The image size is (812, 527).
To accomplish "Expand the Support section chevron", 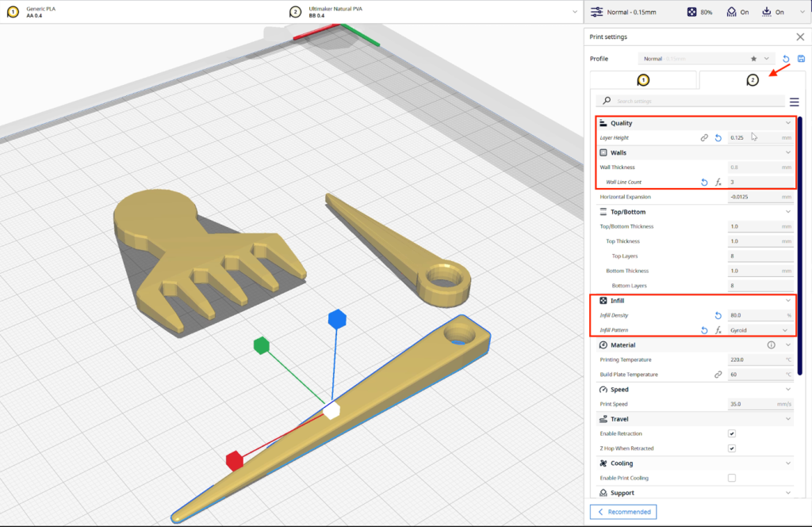I will pyautogui.click(x=788, y=493).
